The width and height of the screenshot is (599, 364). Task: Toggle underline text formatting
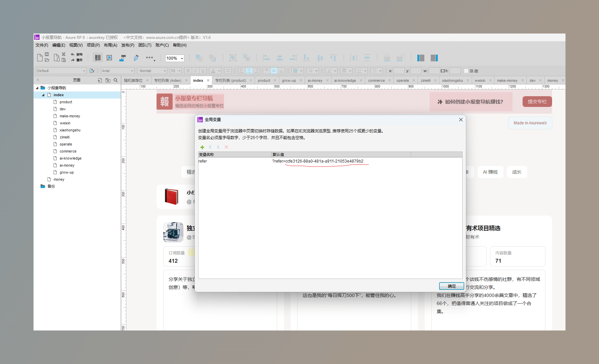pos(202,71)
